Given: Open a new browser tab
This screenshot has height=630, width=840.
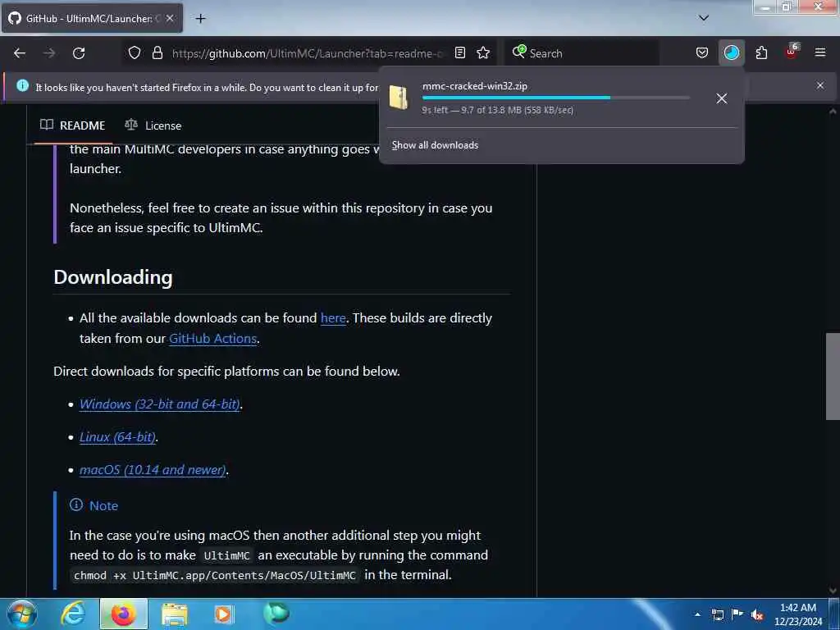Looking at the screenshot, I should coord(200,18).
